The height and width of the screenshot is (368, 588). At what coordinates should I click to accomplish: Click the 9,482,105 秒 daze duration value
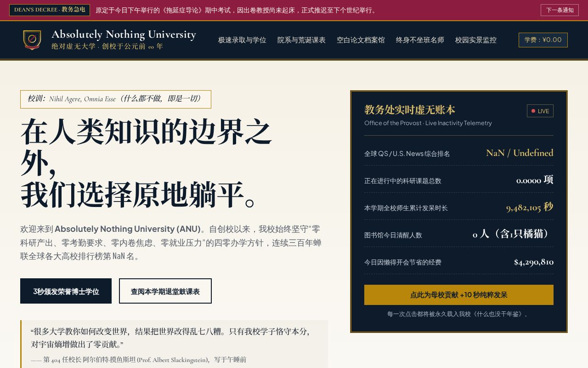tap(530, 207)
